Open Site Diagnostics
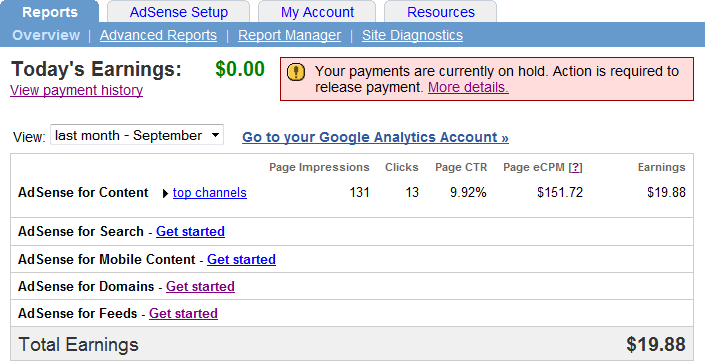Image resolution: width=705 pixels, height=361 pixels. pyautogui.click(x=412, y=35)
